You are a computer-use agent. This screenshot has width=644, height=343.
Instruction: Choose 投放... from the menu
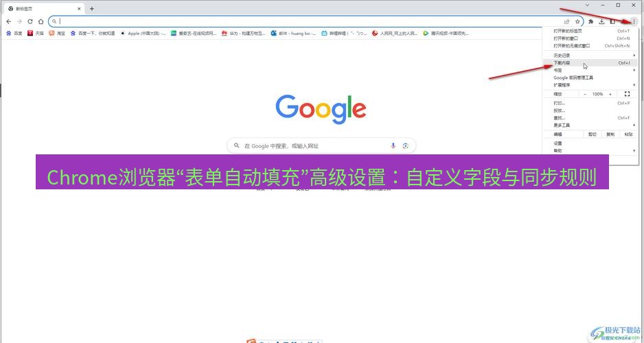(x=591, y=110)
